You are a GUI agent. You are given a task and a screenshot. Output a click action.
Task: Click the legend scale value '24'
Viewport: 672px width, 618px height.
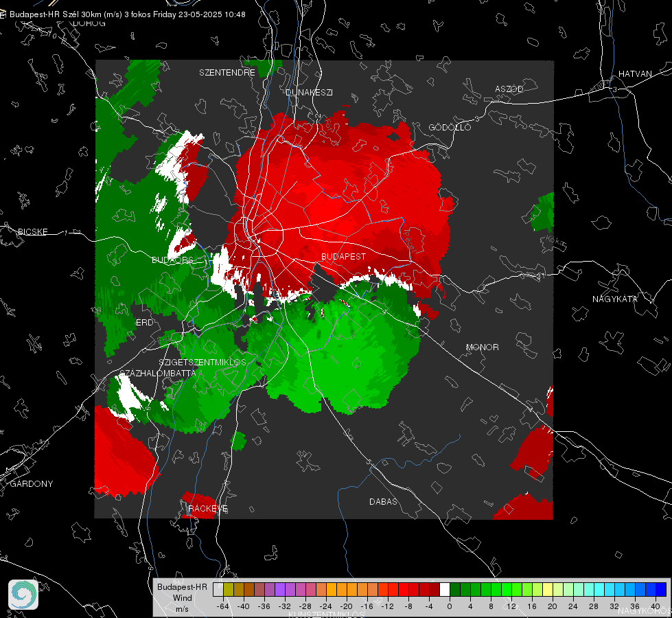pos(573,606)
